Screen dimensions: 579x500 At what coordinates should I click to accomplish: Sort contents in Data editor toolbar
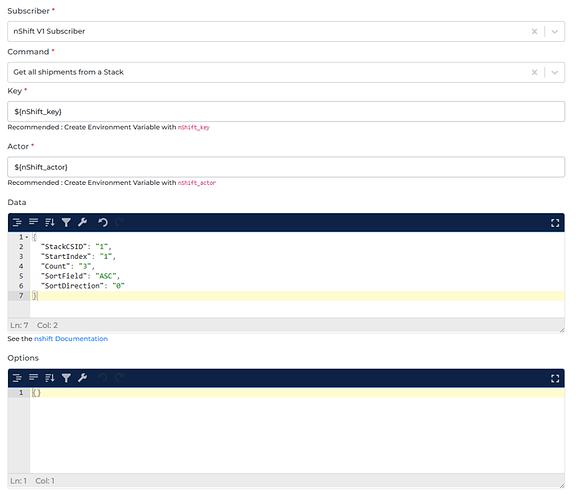tap(50, 222)
